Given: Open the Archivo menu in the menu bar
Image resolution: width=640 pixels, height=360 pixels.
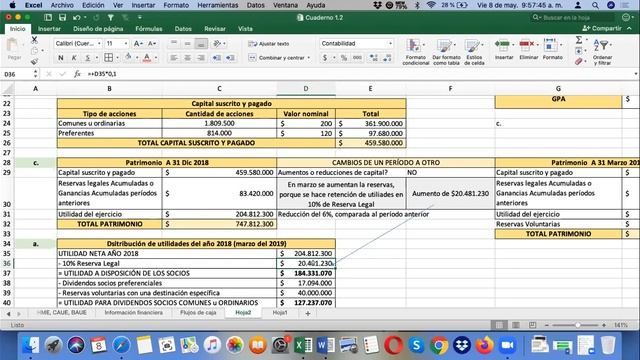Looking at the screenshot, I should click(x=62, y=5).
